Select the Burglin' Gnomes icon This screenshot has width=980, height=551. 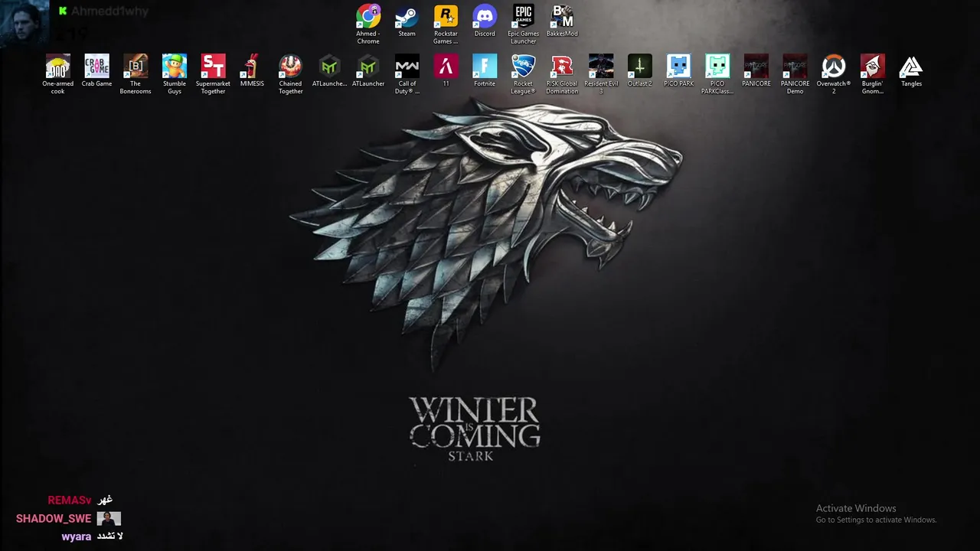pyautogui.click(x=872, y=74)
